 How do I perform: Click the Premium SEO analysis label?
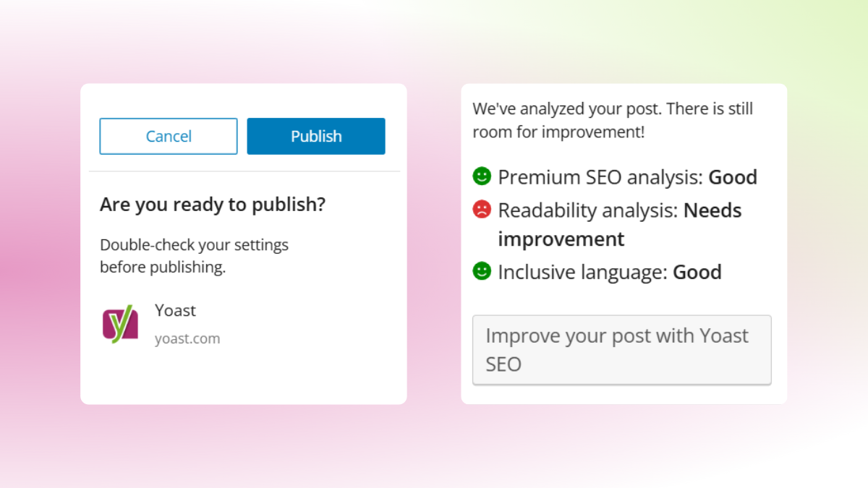coord(600,177)
